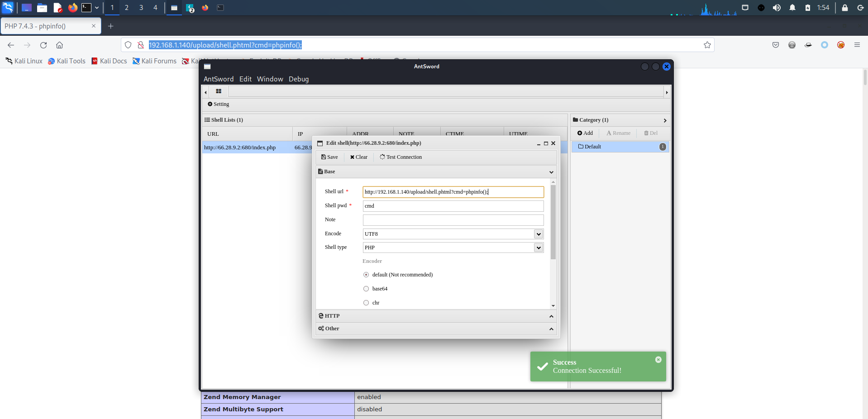
Task: Open the terminal emulator launcher
Action: pos(86,8)
